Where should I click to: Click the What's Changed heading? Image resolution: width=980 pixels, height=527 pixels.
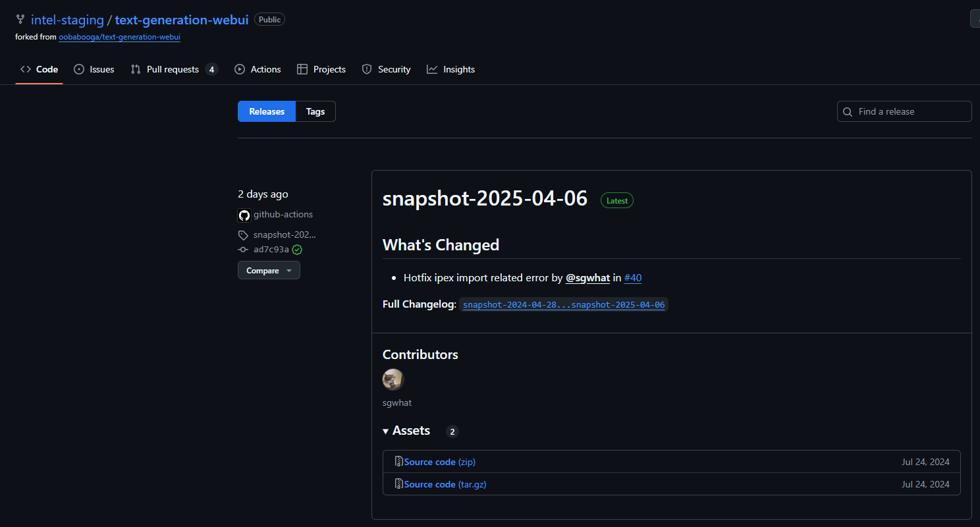tap(441, 245)
